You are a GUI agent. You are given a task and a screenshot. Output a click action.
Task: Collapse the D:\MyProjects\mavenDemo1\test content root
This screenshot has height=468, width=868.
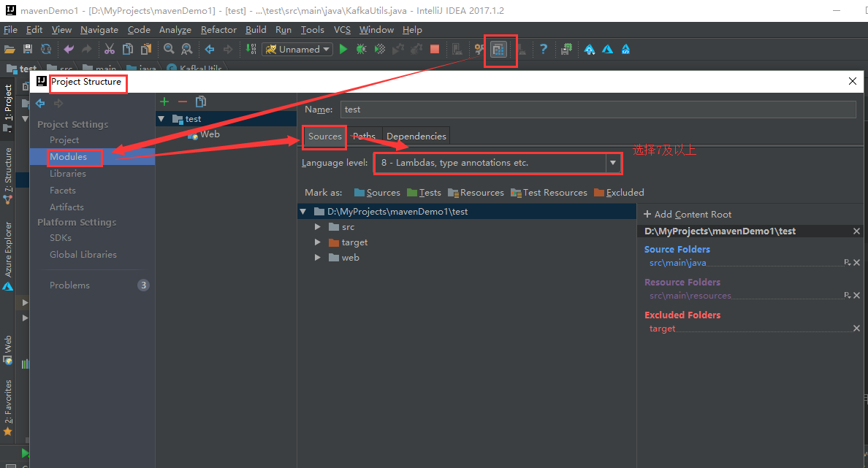coord(302,211)
